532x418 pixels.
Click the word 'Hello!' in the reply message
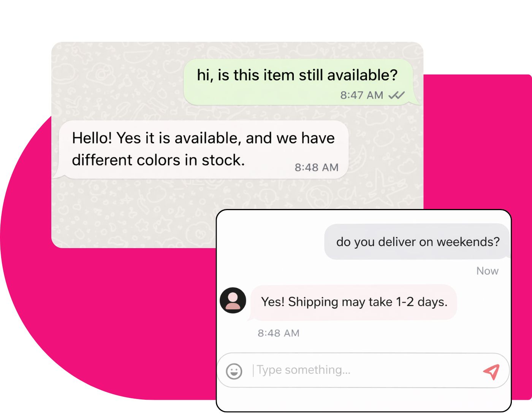point(92,138)
